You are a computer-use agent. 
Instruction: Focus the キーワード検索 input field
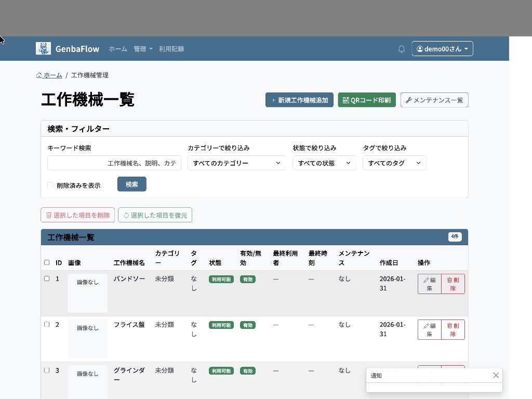tap(114, 163)
